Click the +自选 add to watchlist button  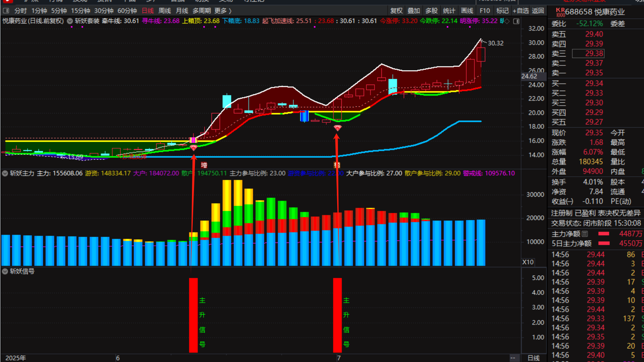tap(521, 11)
